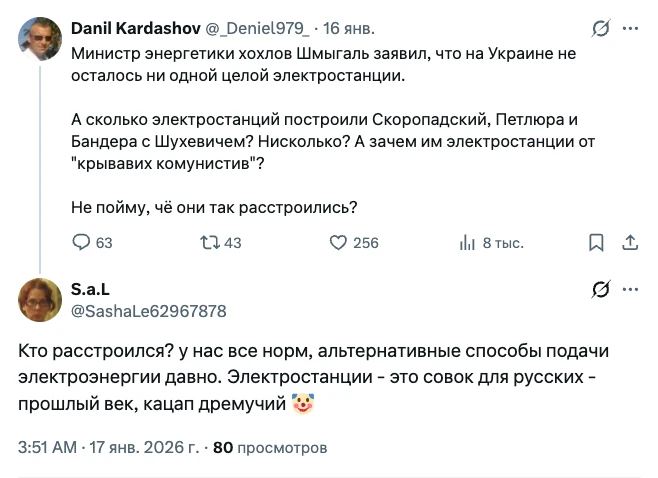Open more options menu on S.a.L's reply
Image resolution: width=658 pixels, height=478 pixels.
tap(630, 290)
